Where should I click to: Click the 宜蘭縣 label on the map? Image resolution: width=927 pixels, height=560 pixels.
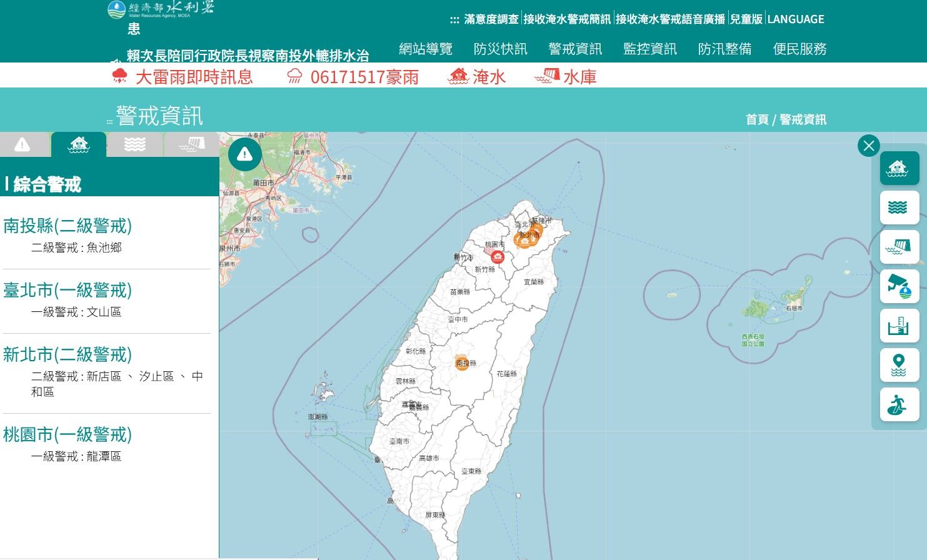coord(534,282)
